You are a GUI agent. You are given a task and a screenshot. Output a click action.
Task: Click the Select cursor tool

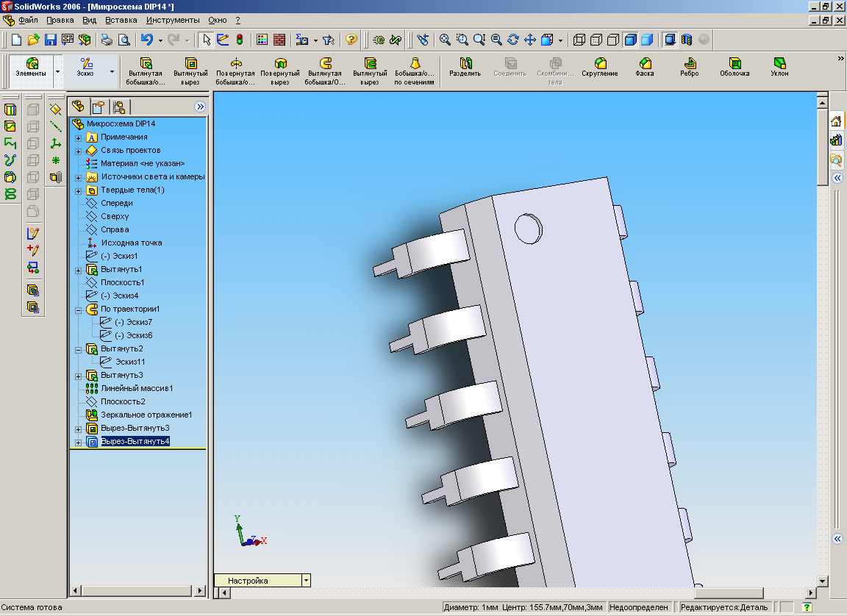point(207,40)
